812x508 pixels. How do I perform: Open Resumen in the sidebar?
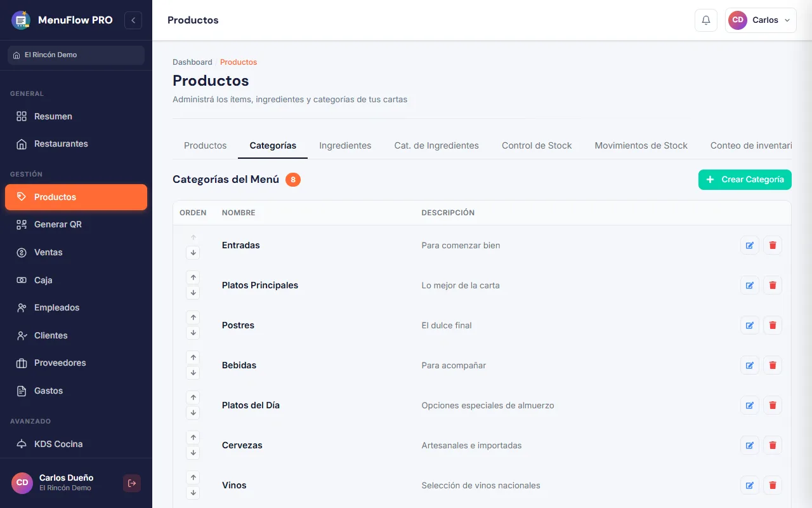[76, 116]
